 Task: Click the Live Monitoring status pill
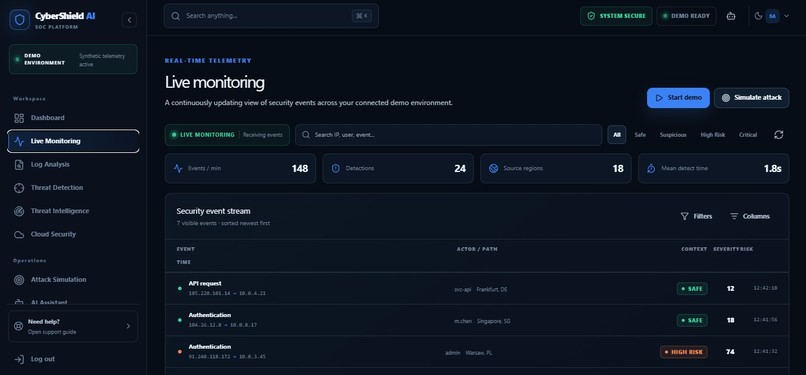coord(227,135)
